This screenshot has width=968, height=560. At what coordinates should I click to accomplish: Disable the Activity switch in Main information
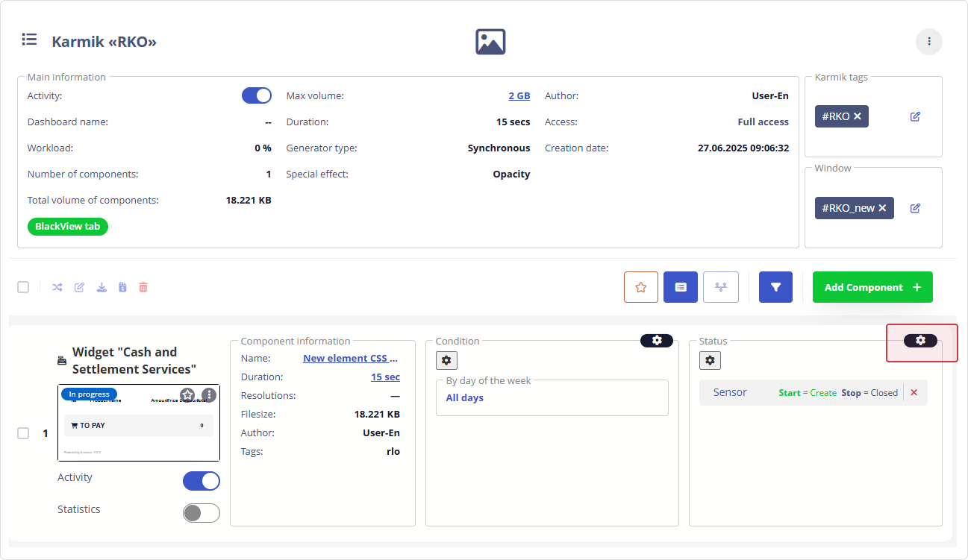(x=257, y=95)
